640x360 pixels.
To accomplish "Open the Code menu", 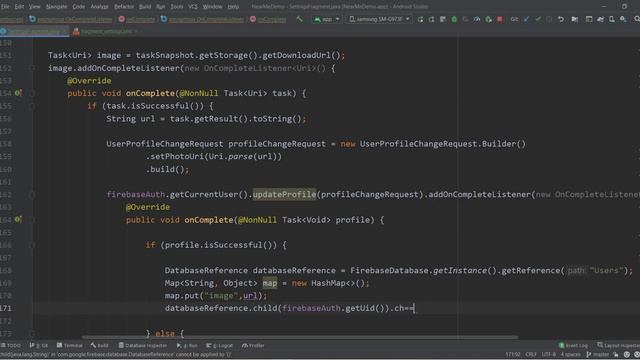I will click(x=79, y=7).
